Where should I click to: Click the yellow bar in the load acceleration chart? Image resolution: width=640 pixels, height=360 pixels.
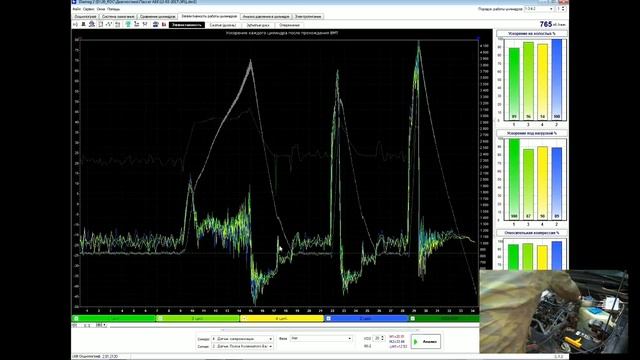click(542, 183)
